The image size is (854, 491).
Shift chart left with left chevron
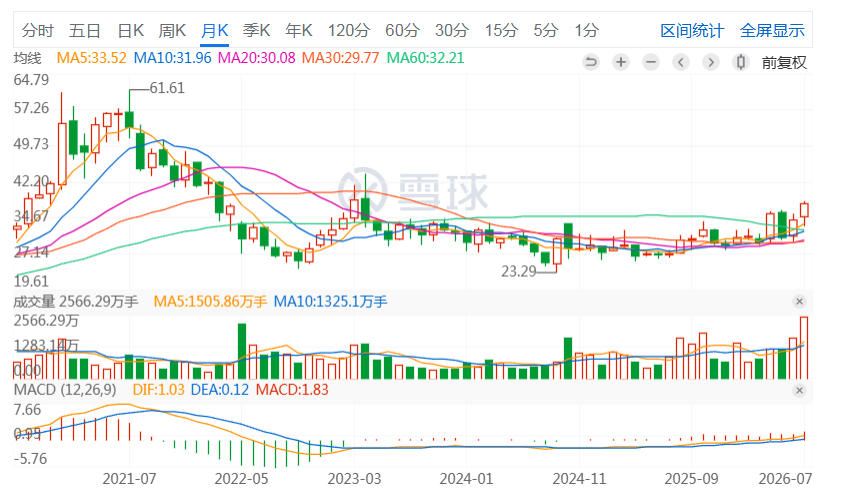[680, 62]
